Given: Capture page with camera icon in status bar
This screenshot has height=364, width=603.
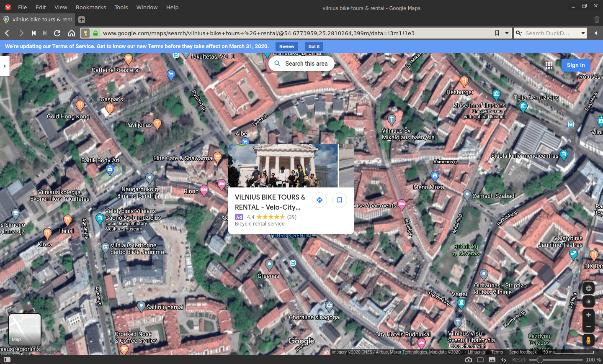Looking at the screenshot, I should pos(469,360).
